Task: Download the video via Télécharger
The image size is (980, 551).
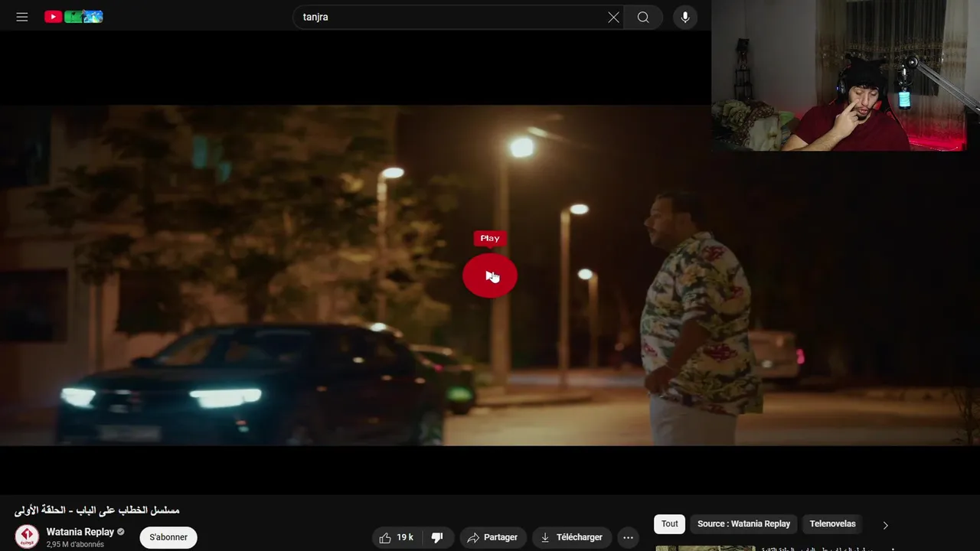Action: 572,537
